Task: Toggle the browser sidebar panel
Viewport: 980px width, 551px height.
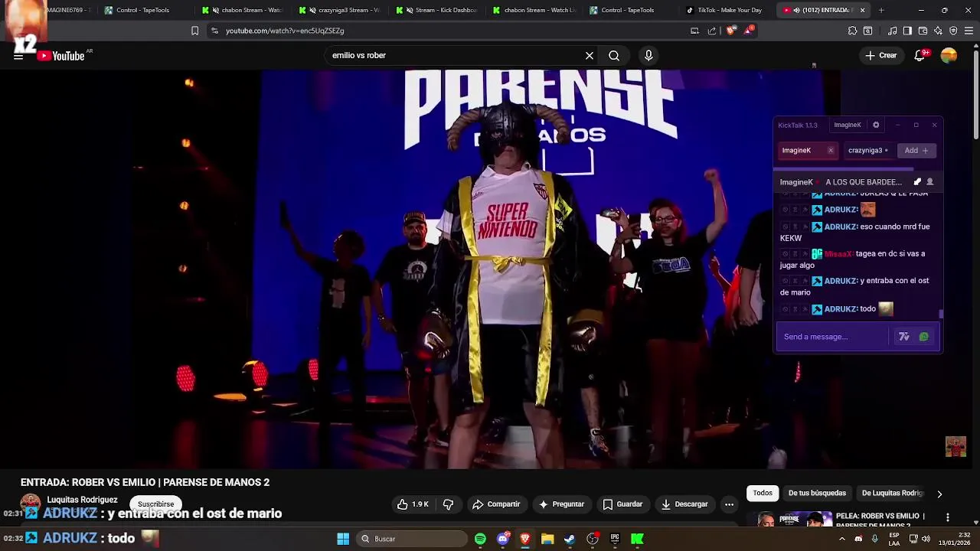Action: point(907,31)
